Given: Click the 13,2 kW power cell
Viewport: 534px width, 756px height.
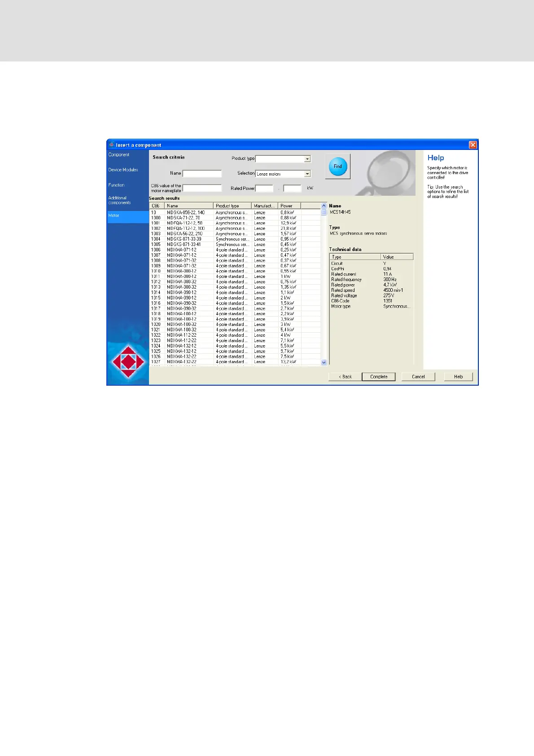Looking at the screenshot, I should point(288,362).
